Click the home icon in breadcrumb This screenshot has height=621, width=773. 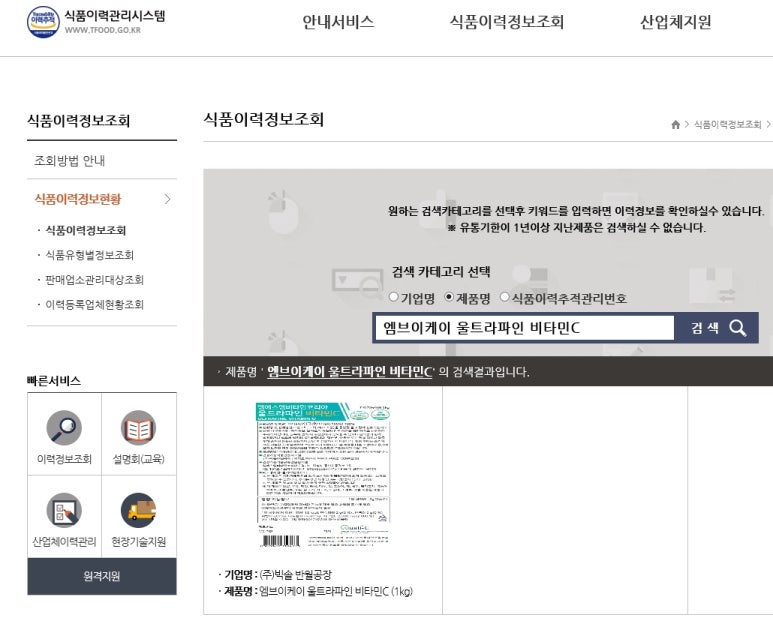675,125
